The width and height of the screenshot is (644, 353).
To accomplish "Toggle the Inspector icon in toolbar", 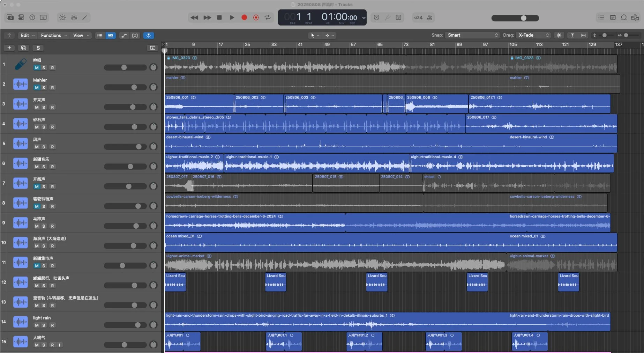I will click(x=21, y=17).
